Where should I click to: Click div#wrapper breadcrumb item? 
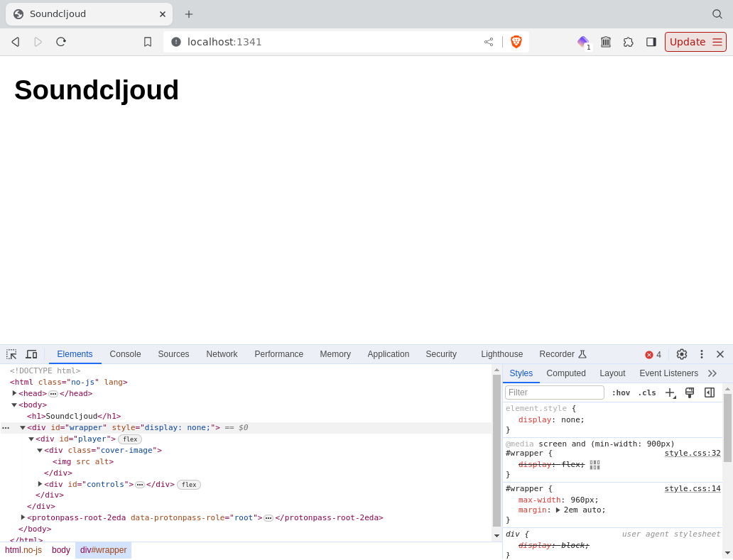(x=103, y=550)
